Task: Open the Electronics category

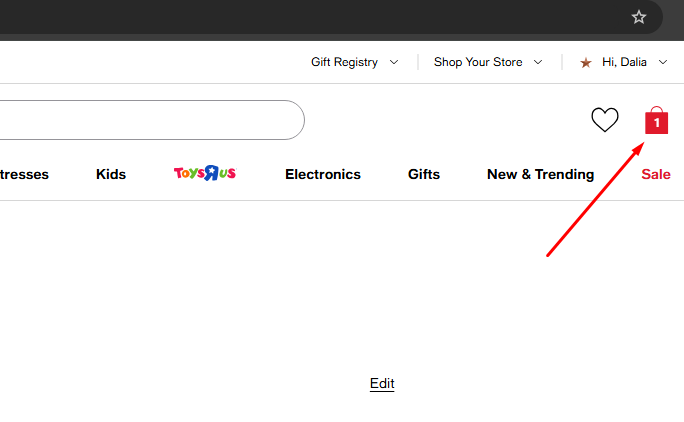Action: point(323,174)
